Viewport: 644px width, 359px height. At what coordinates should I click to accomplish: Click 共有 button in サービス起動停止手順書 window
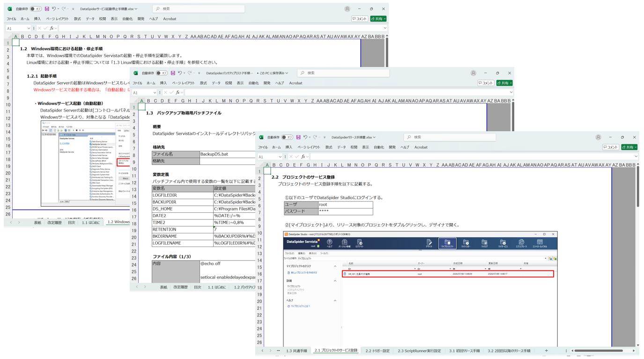tap(378, 19)
